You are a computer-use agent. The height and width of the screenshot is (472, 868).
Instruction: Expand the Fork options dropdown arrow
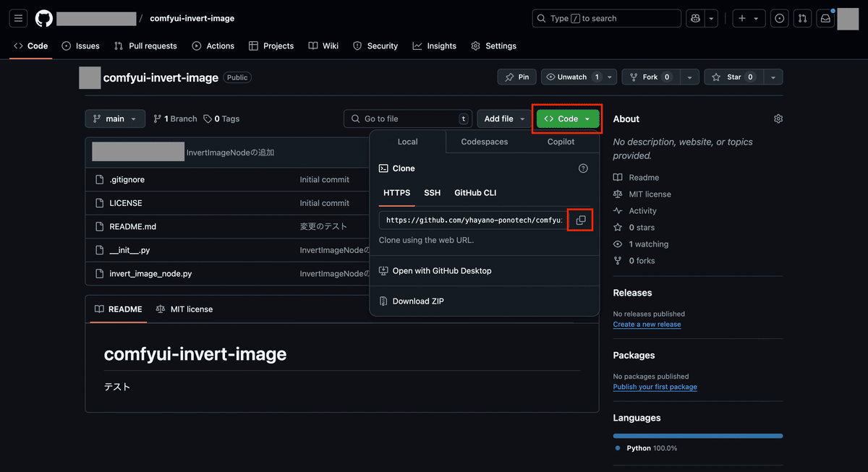[690, 77]
